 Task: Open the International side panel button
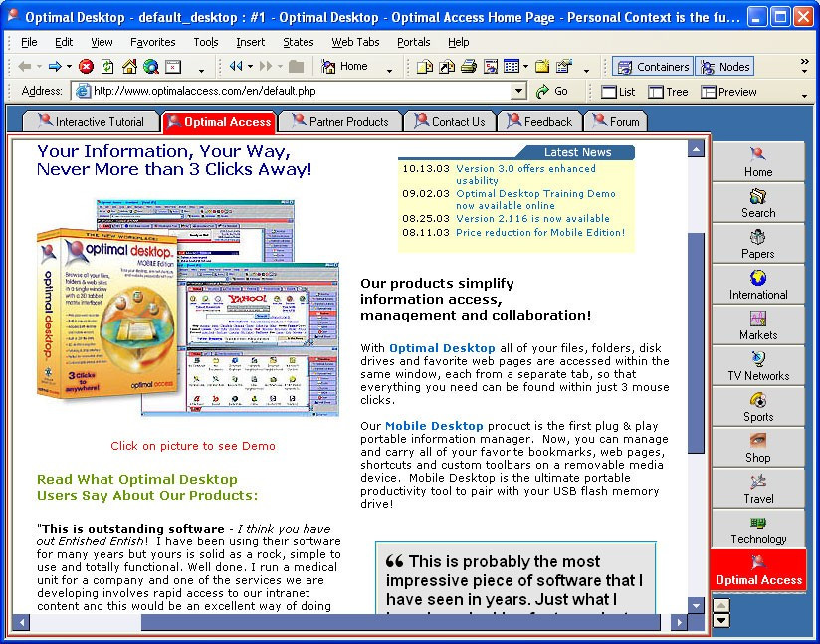(758, 285)
